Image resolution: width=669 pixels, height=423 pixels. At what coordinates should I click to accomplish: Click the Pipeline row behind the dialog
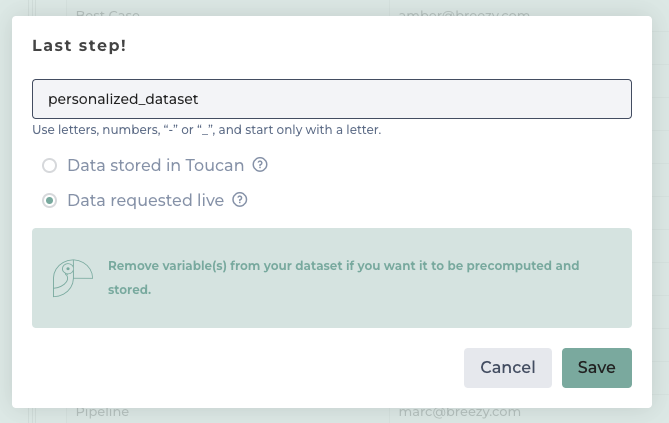click(x=103, y=411)
